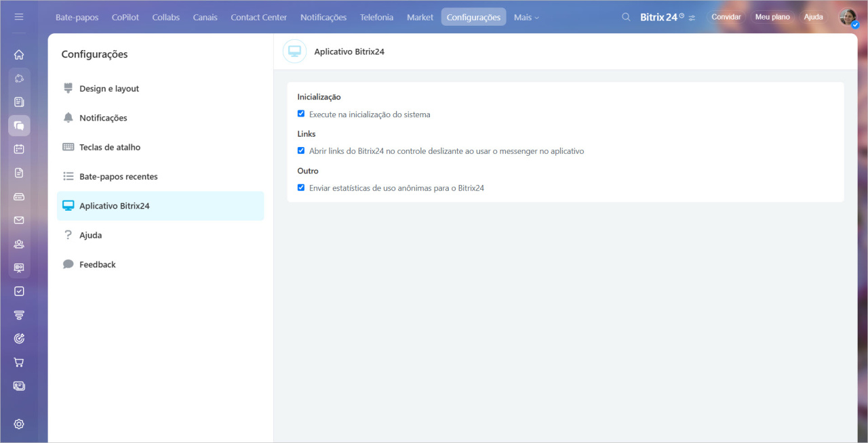Open the Ajuda item in settings list
This screenshot has height=443, width=868.
161,235
